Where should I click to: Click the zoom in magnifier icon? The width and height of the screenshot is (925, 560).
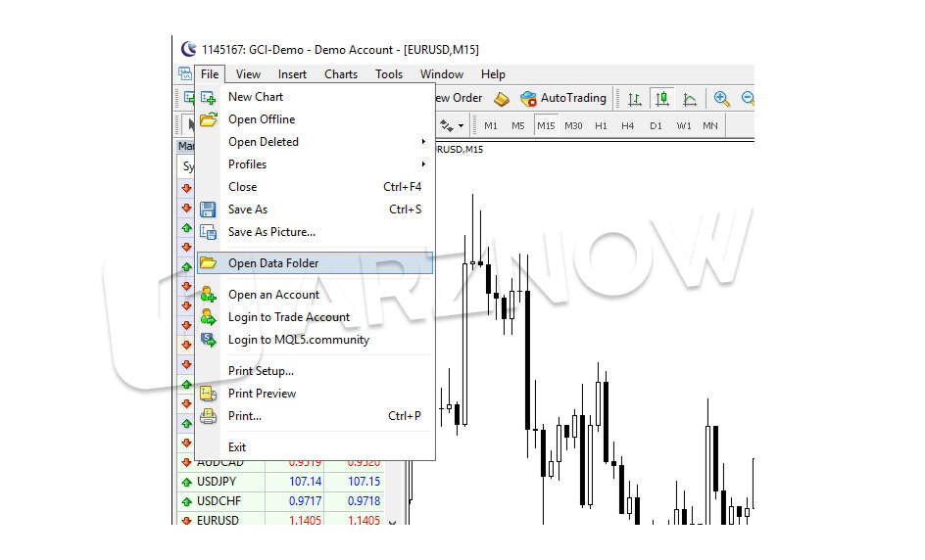click(x=721, y=99)
